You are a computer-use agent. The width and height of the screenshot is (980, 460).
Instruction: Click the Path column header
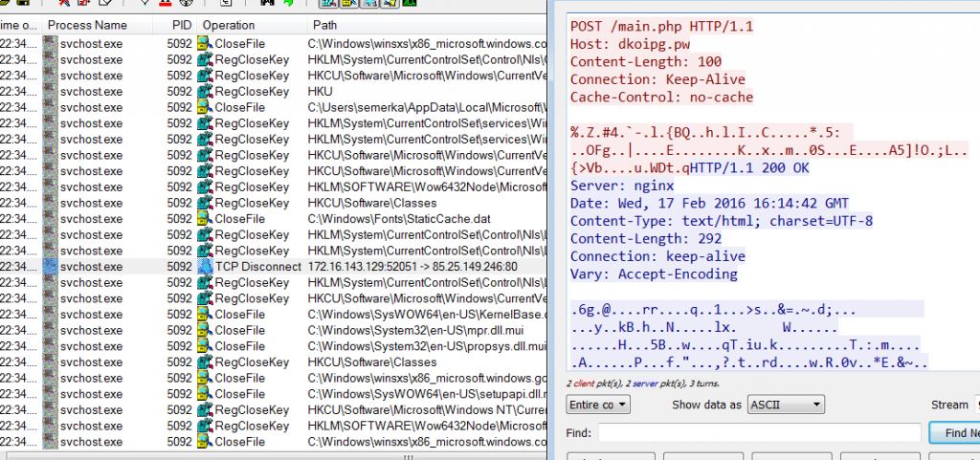pyautogui.click(x=325, y=25)
